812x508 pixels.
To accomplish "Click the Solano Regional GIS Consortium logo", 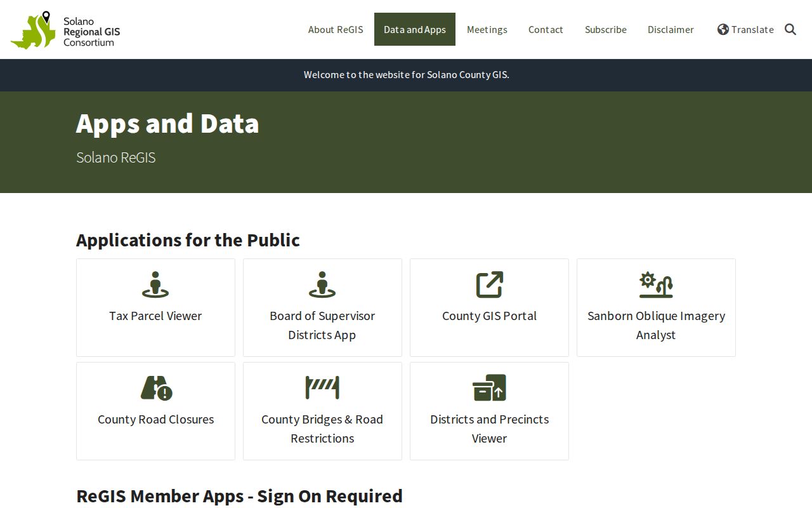I will point(65,30).
